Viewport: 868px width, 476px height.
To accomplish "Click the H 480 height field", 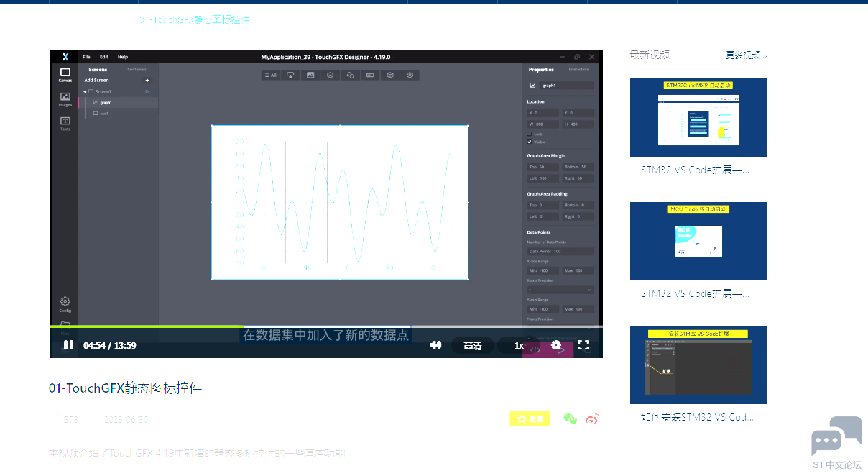I will click(578, 124).
